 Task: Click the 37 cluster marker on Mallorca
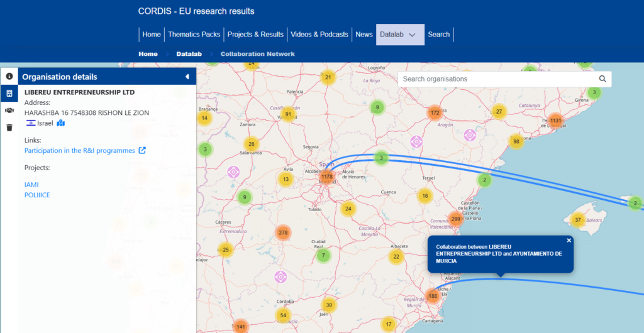pyautogui.click(x=578, y=220)
